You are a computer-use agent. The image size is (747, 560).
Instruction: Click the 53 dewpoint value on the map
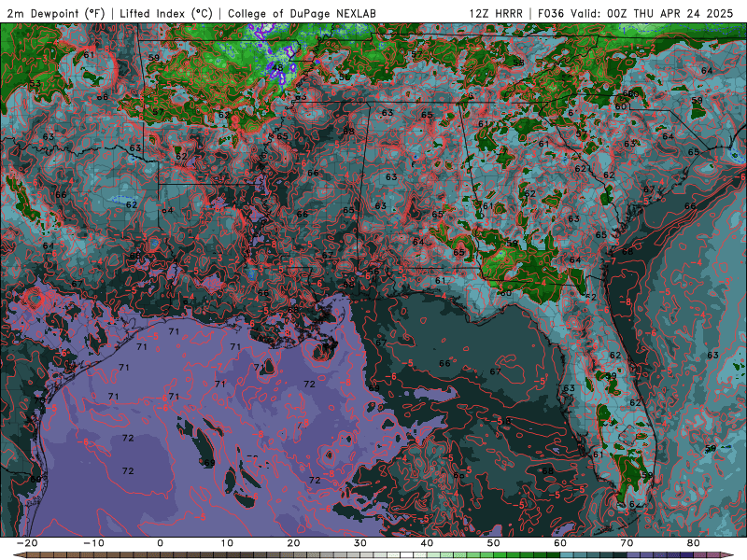35,84
